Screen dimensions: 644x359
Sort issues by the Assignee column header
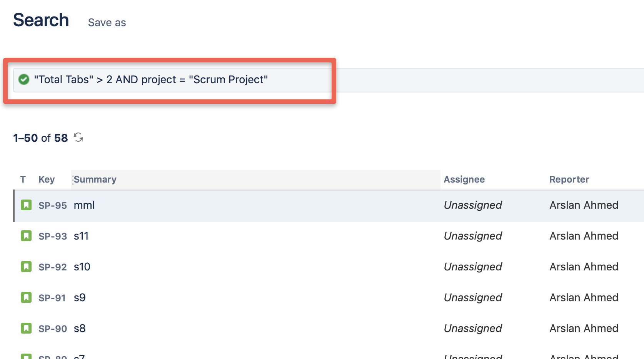tap(464, 179)
